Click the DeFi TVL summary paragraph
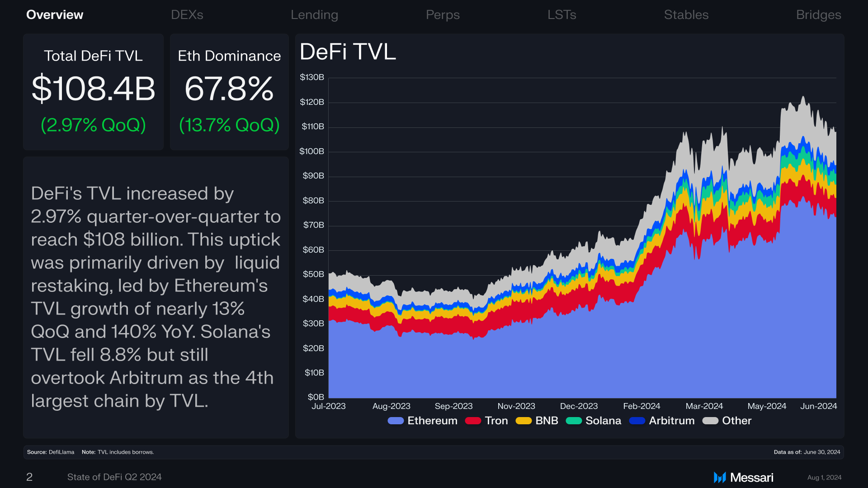The height and width of the screenshot is (488, 868). point(156,297)
